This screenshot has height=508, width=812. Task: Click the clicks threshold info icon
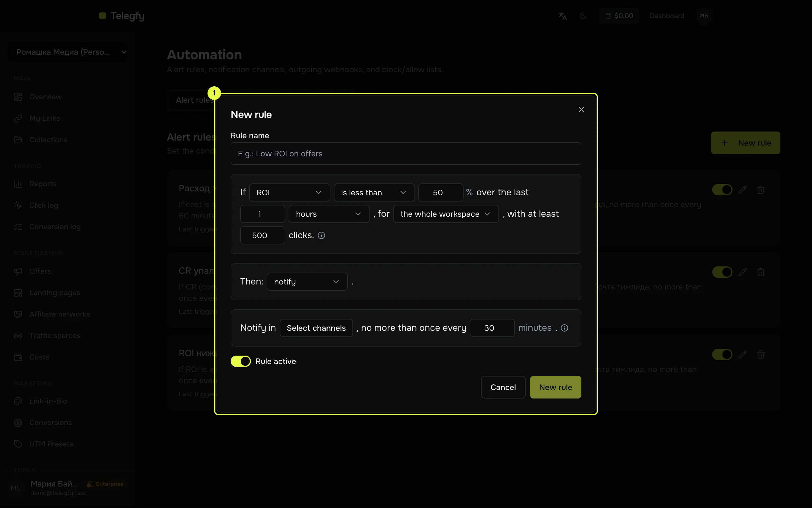point(321,236)
